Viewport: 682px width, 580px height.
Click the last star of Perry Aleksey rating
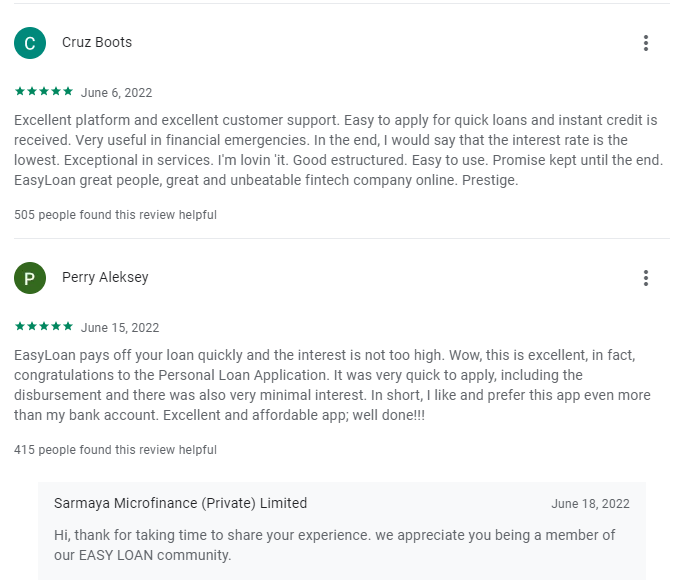coord(68,327)
